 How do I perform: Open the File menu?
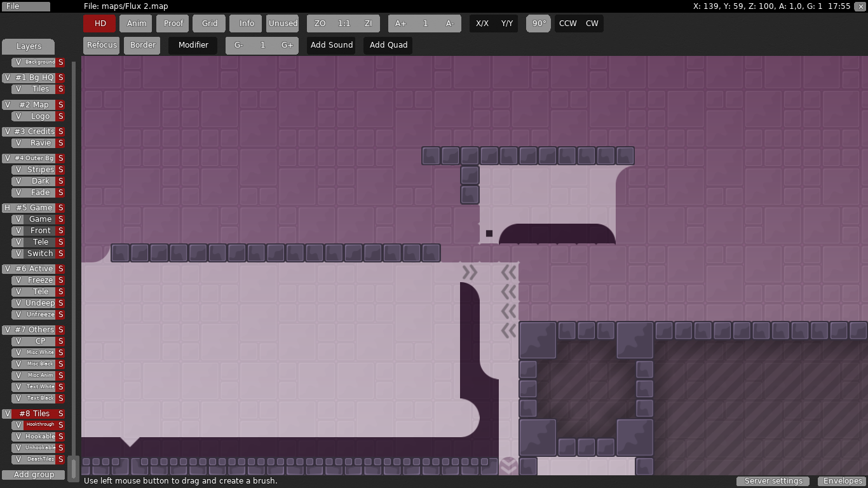25,6
